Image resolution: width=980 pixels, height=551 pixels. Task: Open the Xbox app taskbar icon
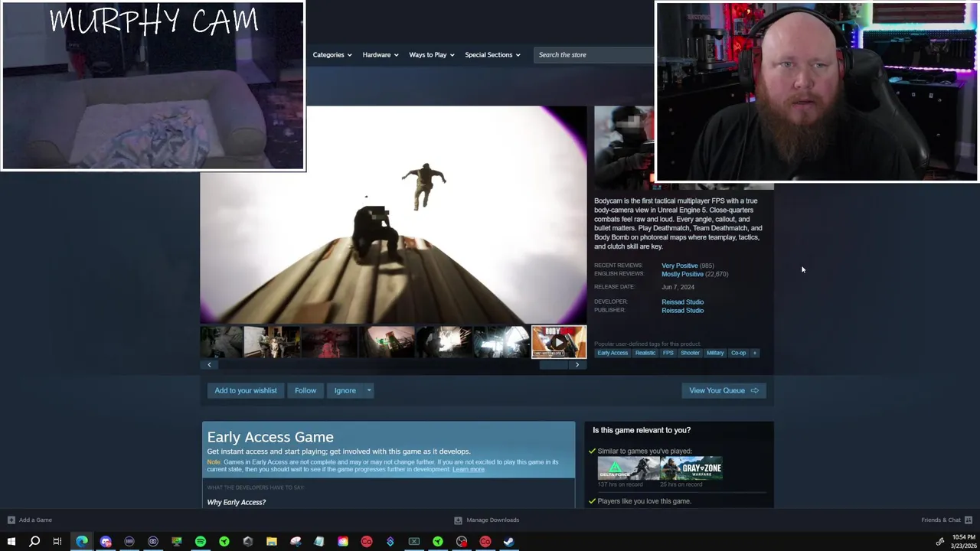point(414,542)
